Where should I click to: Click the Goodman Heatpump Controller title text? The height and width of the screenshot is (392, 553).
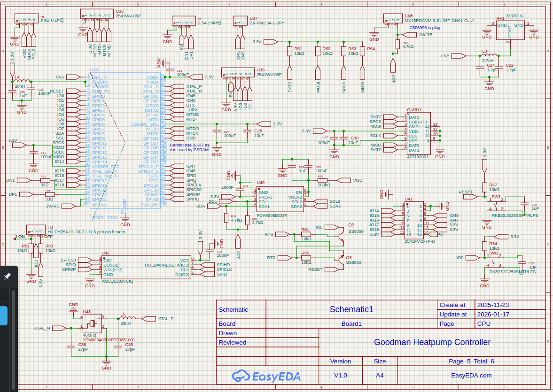coord(432,342)
